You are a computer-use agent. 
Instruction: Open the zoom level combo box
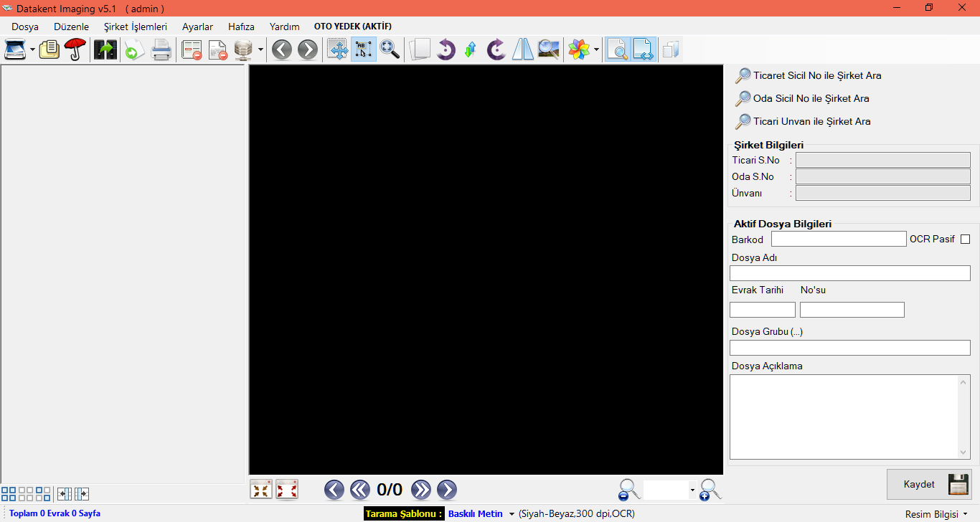[692, 490]
